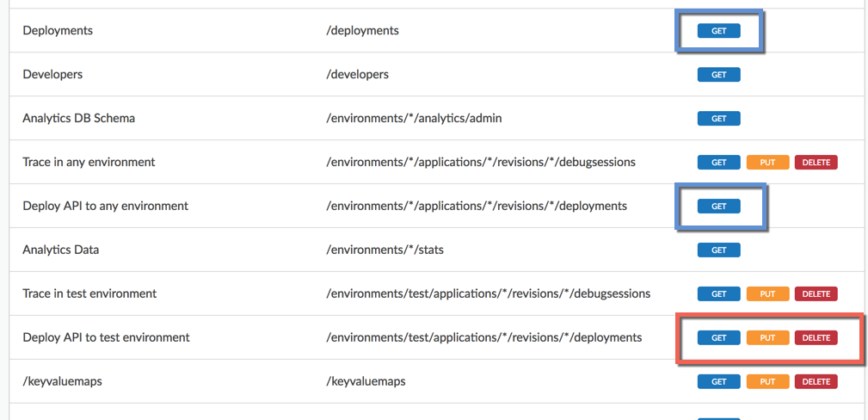
Task: Select the Deployments row name
Action: [x=58, y=31]
